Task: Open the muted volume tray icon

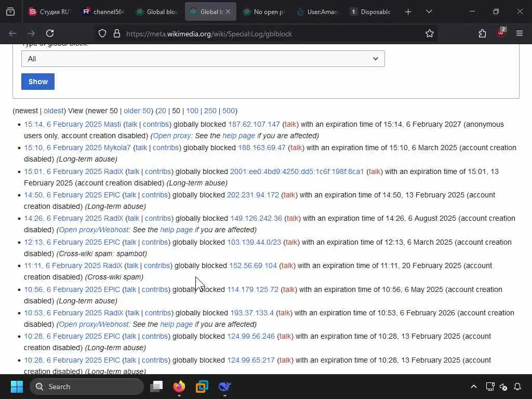Action: click(503, 387)
